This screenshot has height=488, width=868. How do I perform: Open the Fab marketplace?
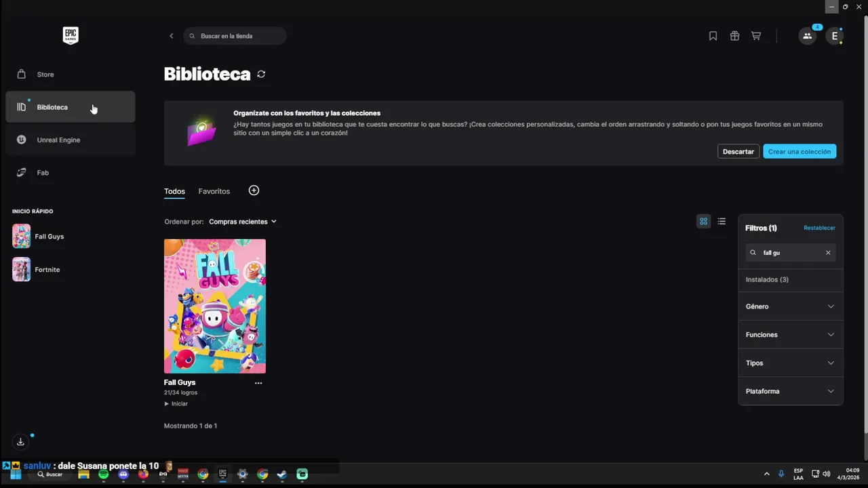coord(71,173)
